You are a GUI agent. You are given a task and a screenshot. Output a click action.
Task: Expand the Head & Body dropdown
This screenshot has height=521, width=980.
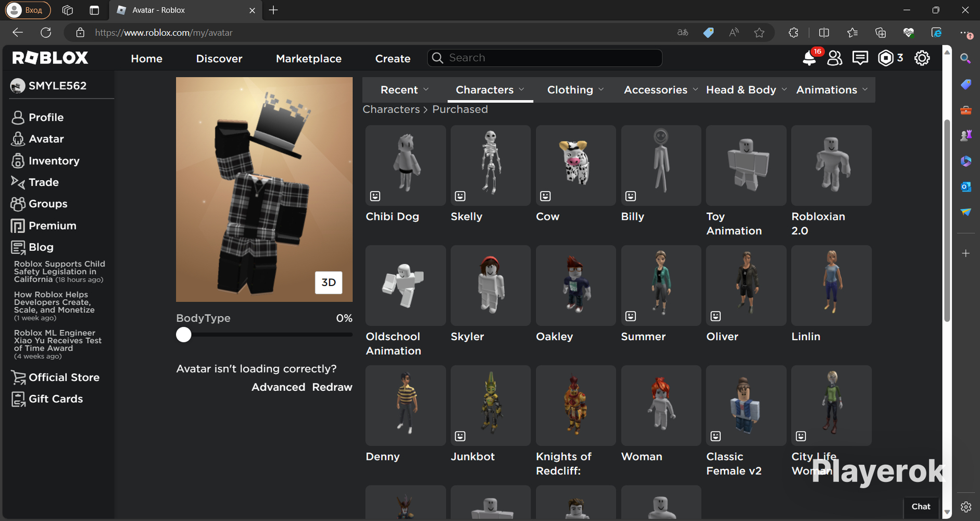746,90
